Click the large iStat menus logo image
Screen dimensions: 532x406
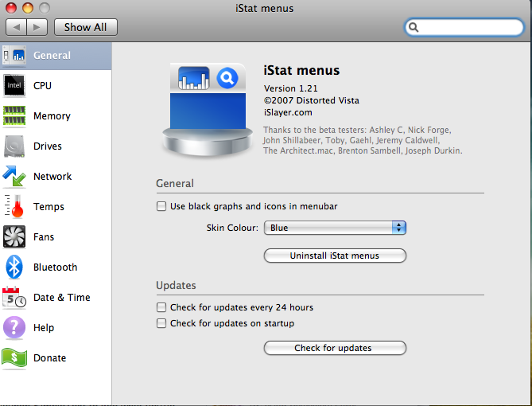[x=208, y=109]
